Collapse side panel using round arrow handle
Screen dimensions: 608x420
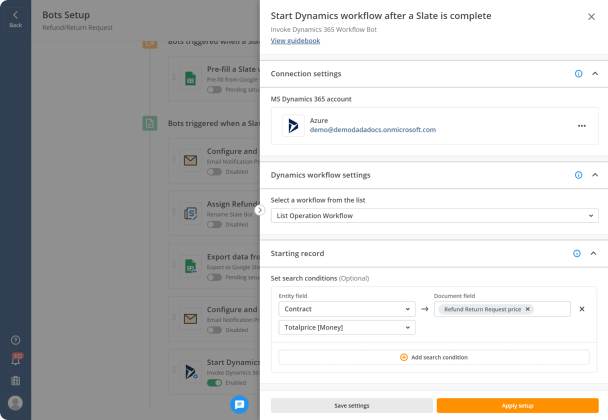259,210
